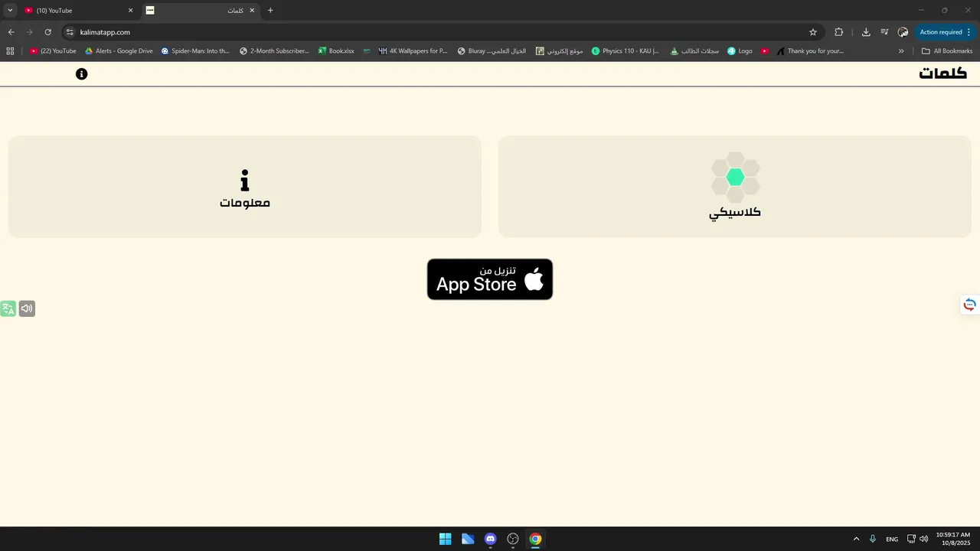Click the translate floating icon

[x=8, y=308]
